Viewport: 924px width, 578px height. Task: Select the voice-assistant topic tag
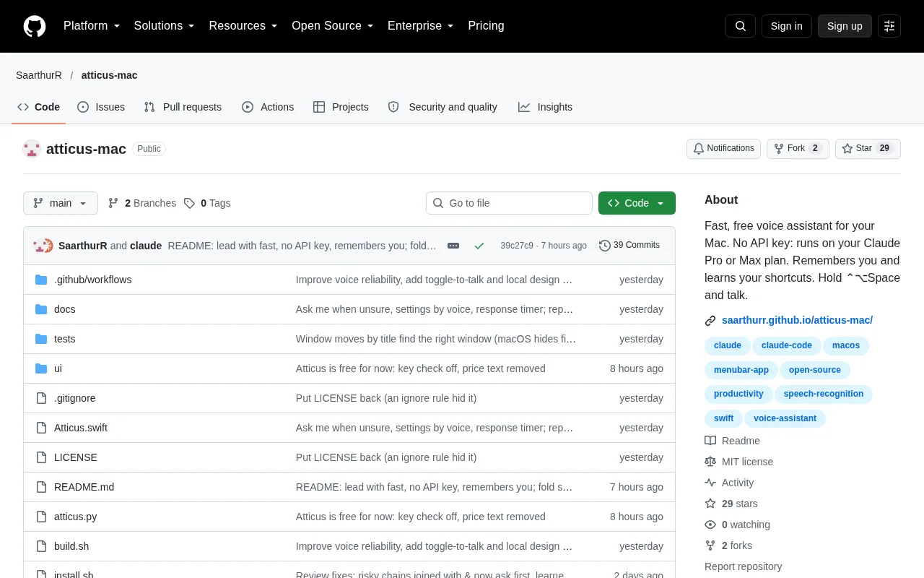[x=785, y=418]
